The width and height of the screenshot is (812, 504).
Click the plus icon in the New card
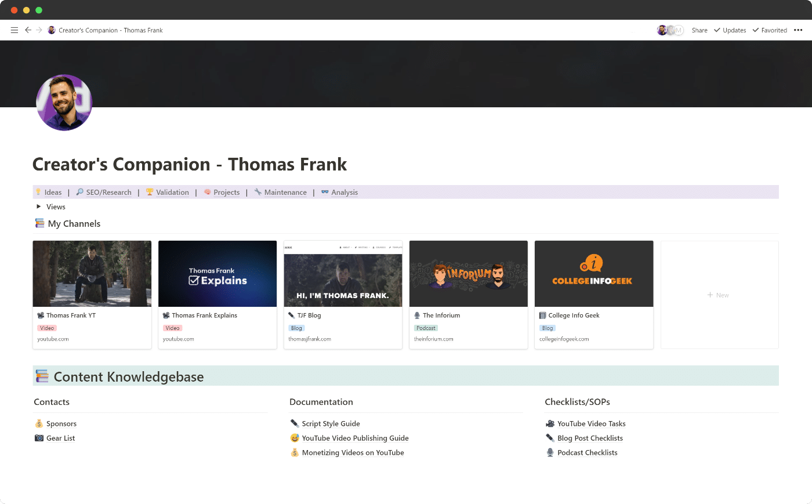coord(710,295)
